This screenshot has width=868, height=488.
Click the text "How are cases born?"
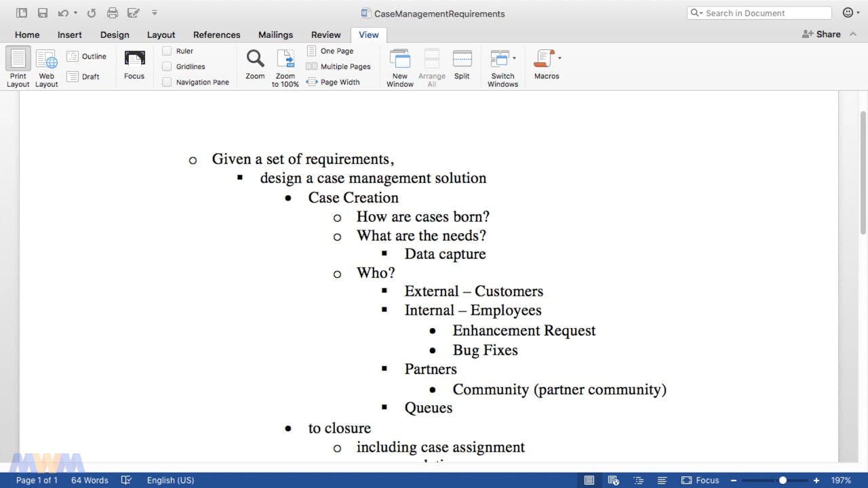click(423, 216)
